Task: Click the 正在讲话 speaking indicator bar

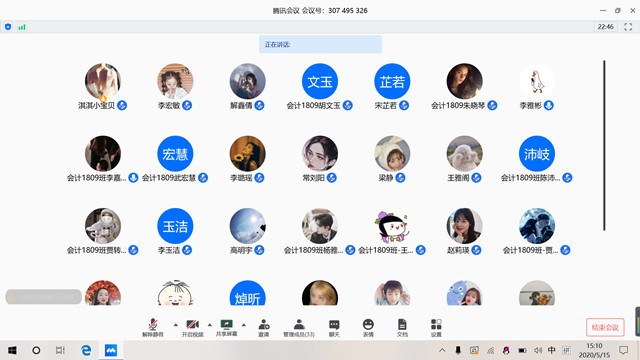Action: click(x=320, y=44)
